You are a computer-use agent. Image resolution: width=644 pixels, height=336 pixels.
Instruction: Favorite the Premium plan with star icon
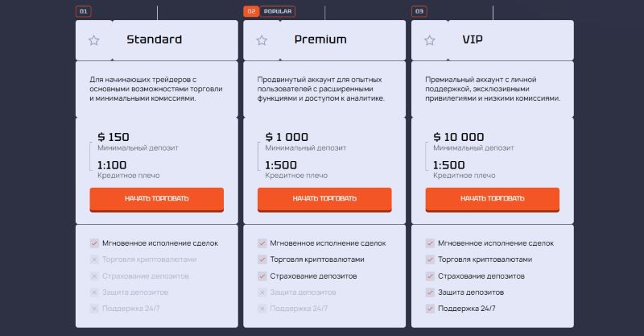coord(262,40)
